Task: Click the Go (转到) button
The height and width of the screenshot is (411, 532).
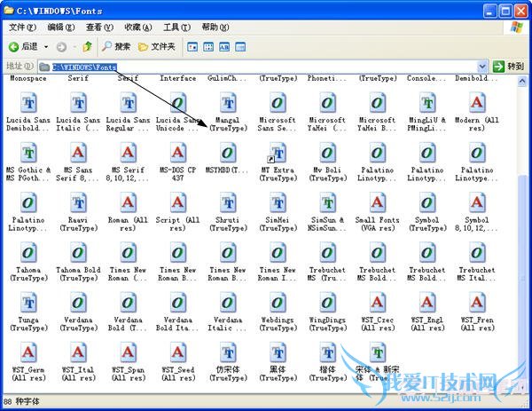Action: pos(509,67)
